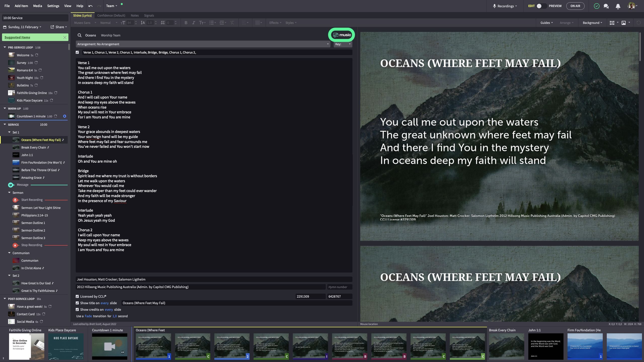Click the undo arrow icon
This screenshot has width=644, height=362.
[91, 6]
